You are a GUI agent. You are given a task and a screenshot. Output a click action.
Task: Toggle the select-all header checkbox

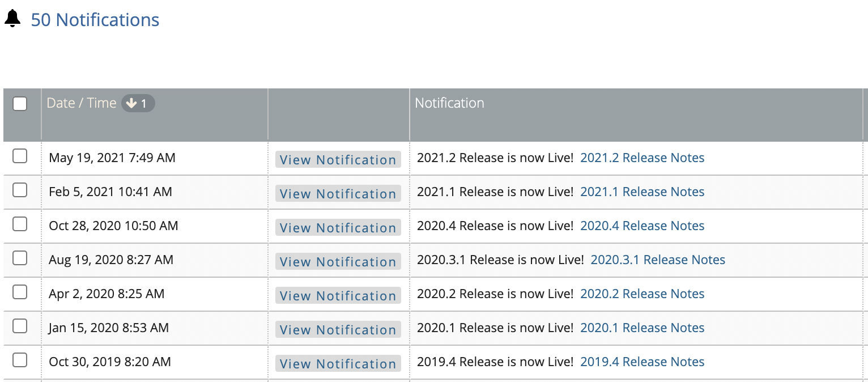(x=20, y=104)
